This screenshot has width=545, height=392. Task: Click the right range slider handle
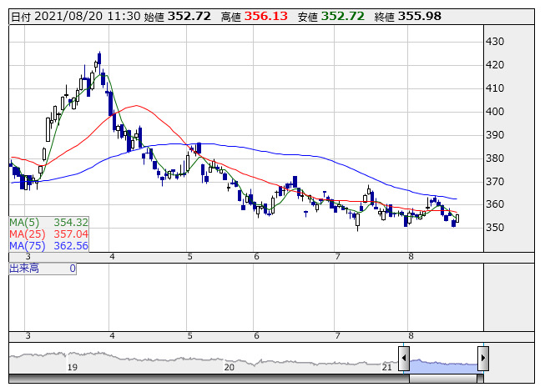click(482, 359)
